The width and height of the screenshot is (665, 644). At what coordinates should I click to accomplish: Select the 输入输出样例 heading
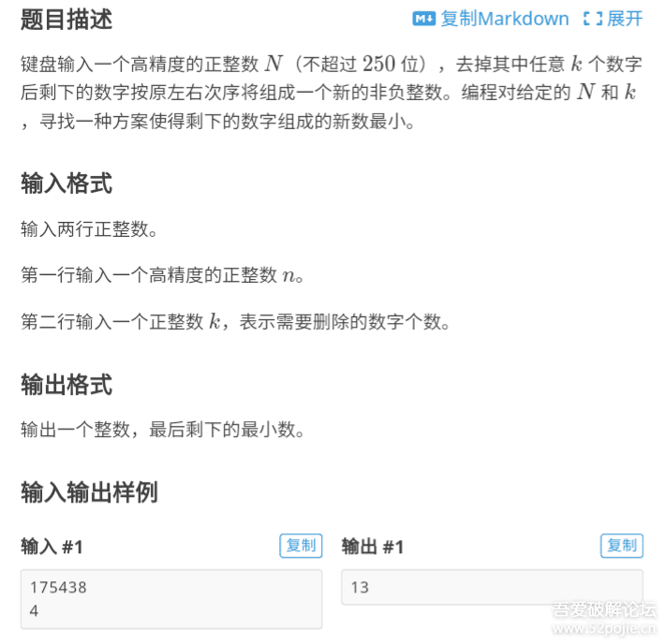coord(90,492)
